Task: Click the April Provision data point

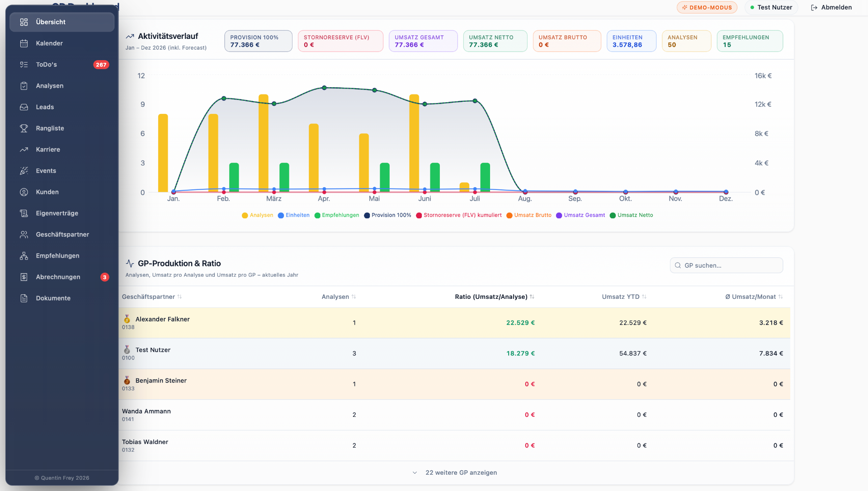Action: click(324, 88)
